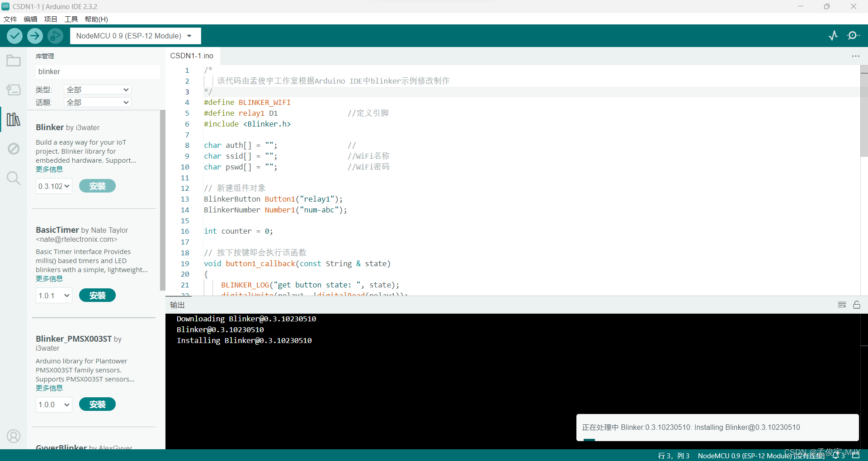Click the #define BLINKER_WIFI code line
Screen dimensions: 868x461
(x=247, y=102)
